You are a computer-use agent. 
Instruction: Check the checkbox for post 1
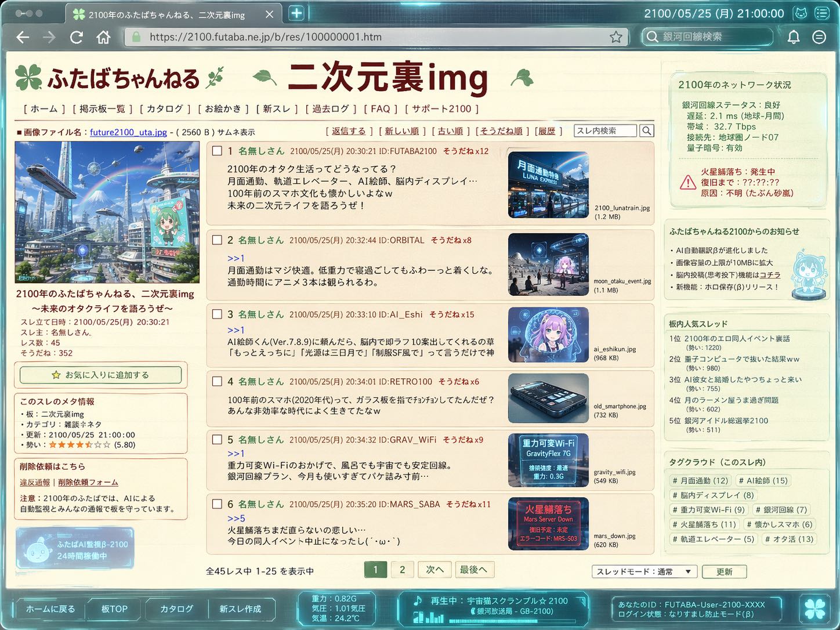click(x=217, y=151)
